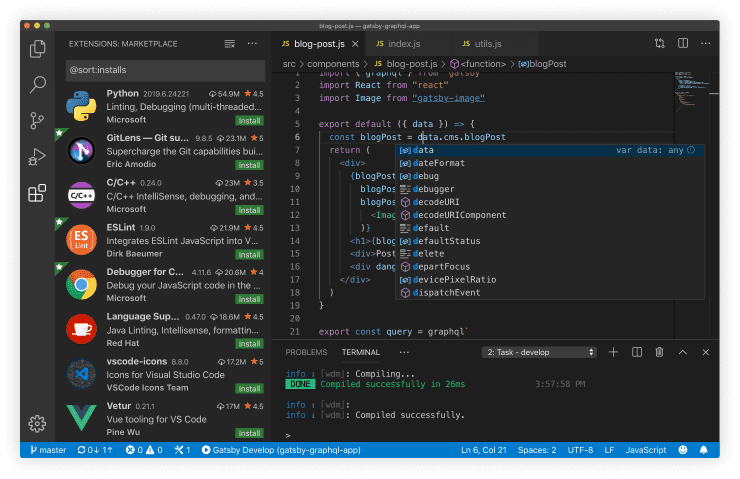Clear extensions search results icon
Image resolution: width=740 pixels, height=479 pixels.
pyautogui.click(x=230, y=44)
